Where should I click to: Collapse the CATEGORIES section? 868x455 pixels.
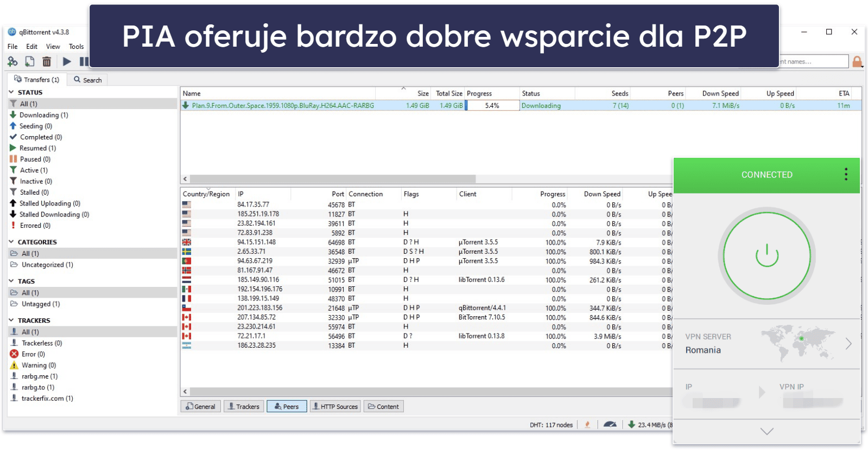11,242
